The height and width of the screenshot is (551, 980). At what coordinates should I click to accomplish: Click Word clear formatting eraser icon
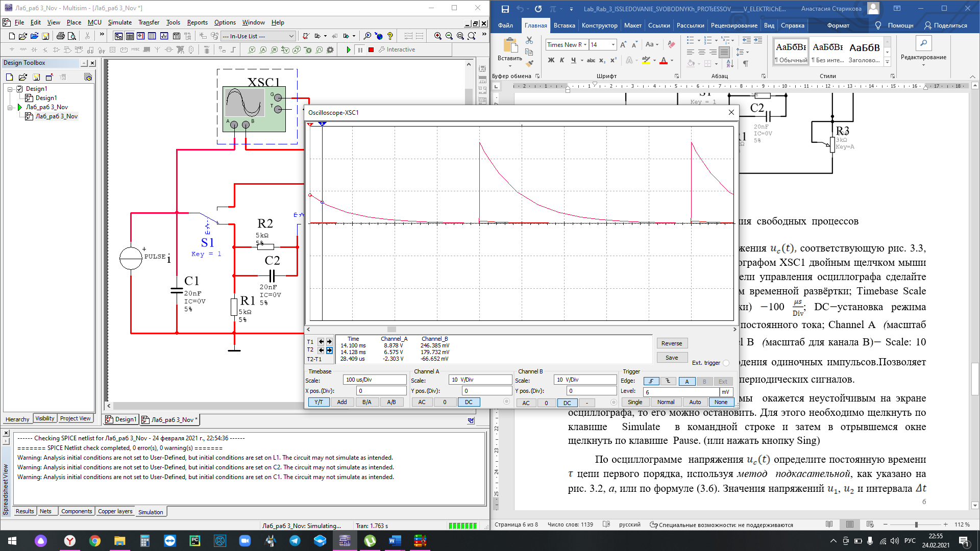click(671, 45)
